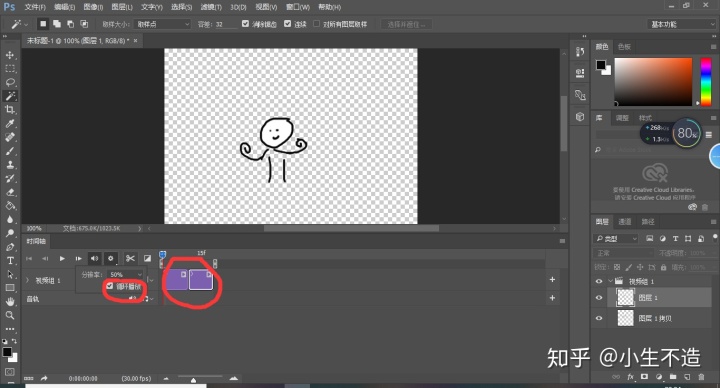This screenshot has width=720, height=388.
Task: Select the Clone Stamp tool
Action: pos(10,165)
